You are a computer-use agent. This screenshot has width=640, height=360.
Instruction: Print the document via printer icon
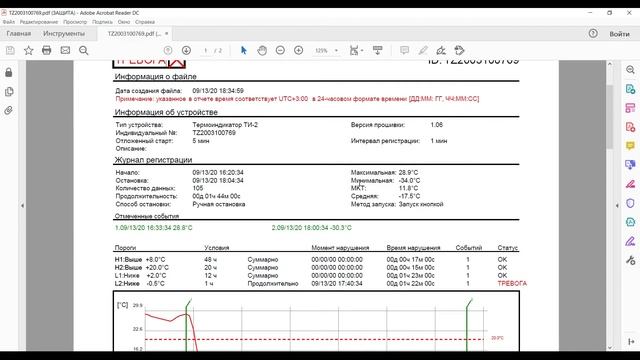click(47, 50)
